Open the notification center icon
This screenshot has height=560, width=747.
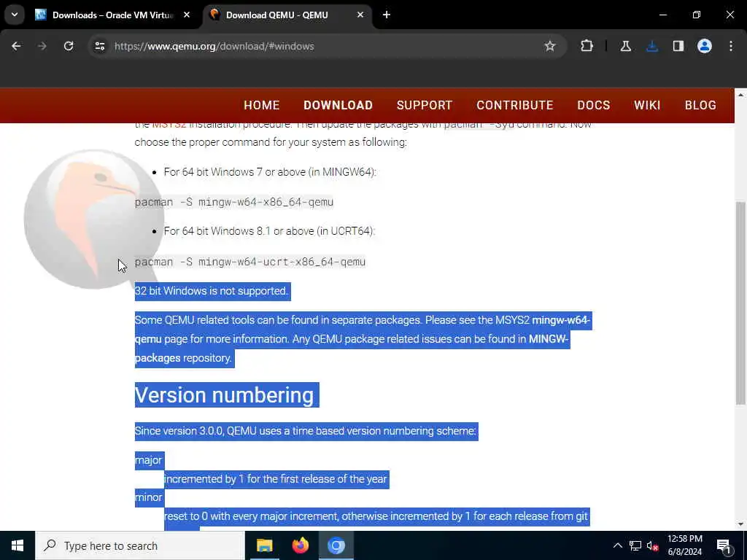pyautogui.click(x=724, y=546)
